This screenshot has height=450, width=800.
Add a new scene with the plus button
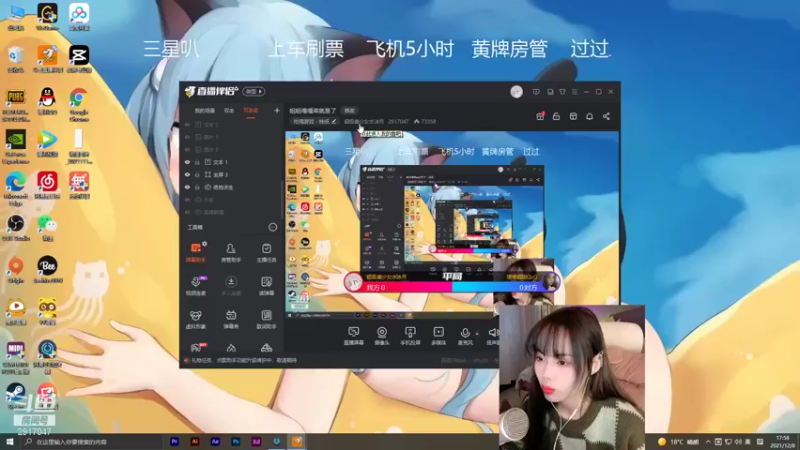pyautogui.click(x=277, y=110)
